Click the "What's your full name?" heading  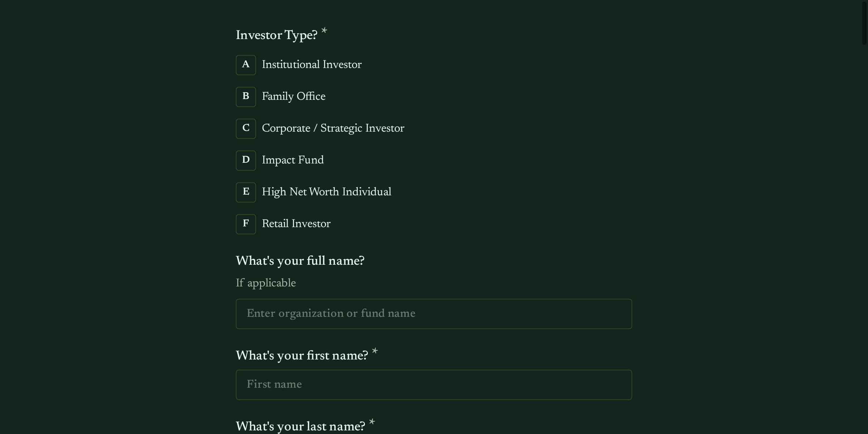300,261
